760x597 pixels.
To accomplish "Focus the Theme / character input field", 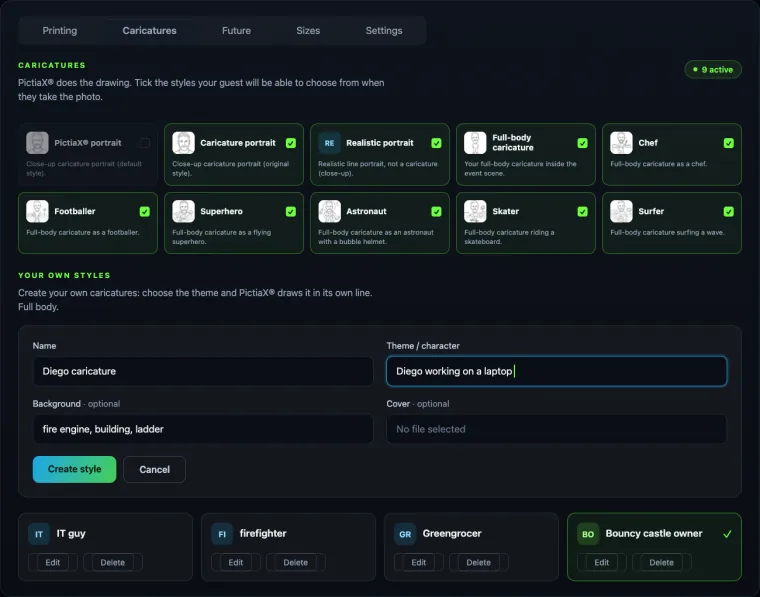I will [556, 371].
